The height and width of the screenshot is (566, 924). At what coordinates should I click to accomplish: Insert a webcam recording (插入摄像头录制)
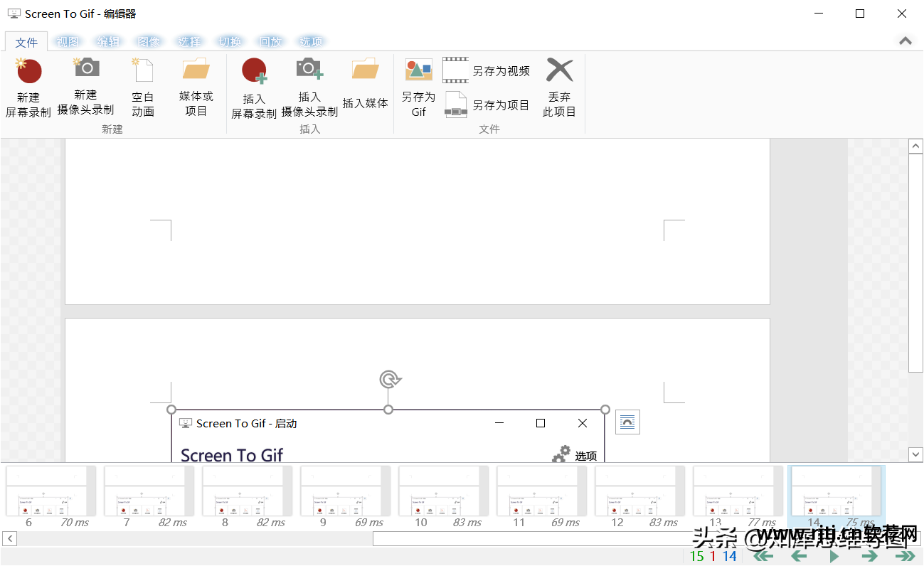coord(309,88)
